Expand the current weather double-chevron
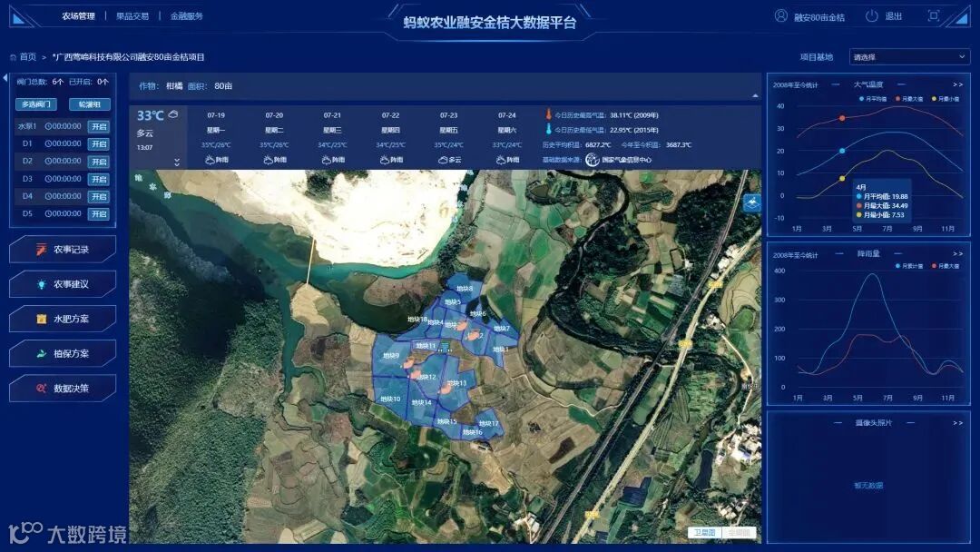The width and height of the screenshot is (980, 552). pyautogui.click(x=177, y=162)
